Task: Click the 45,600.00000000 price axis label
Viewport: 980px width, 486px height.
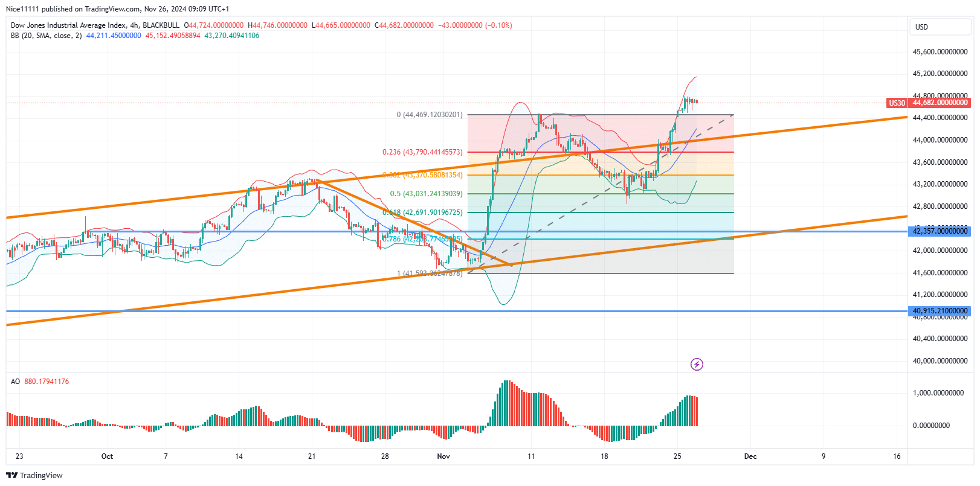Action: [x=940, y=52]
